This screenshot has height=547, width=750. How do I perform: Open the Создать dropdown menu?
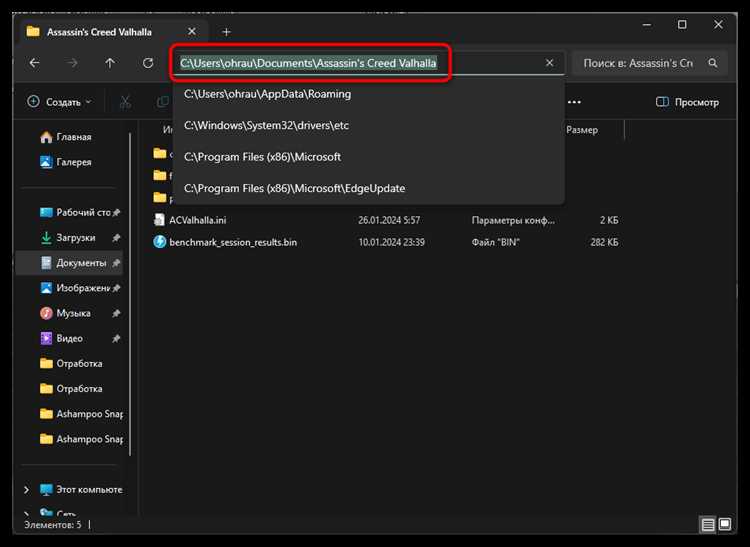(60, 102)
